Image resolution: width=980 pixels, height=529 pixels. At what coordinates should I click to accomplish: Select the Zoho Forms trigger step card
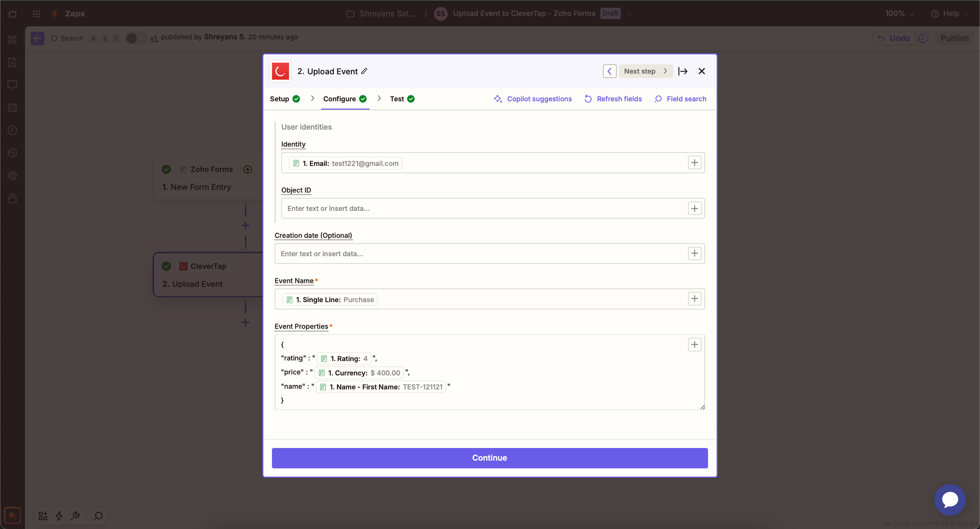tap(209, 178)
